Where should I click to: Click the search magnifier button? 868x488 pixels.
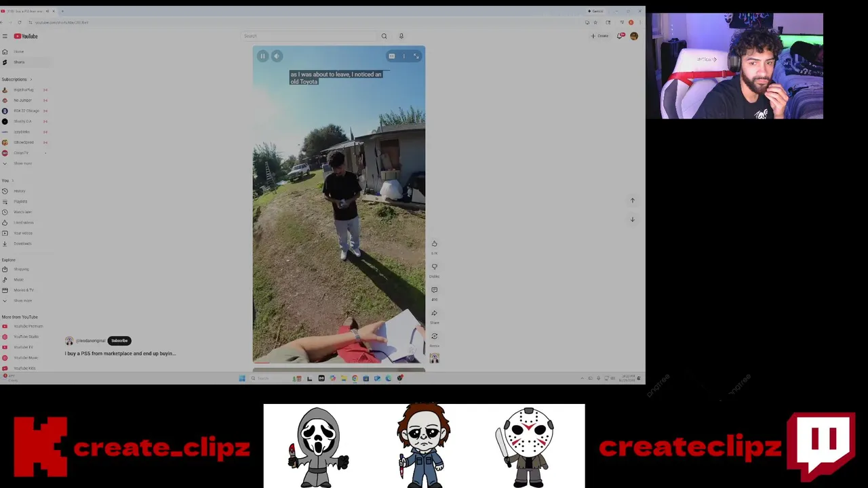[x=384, y=36]
